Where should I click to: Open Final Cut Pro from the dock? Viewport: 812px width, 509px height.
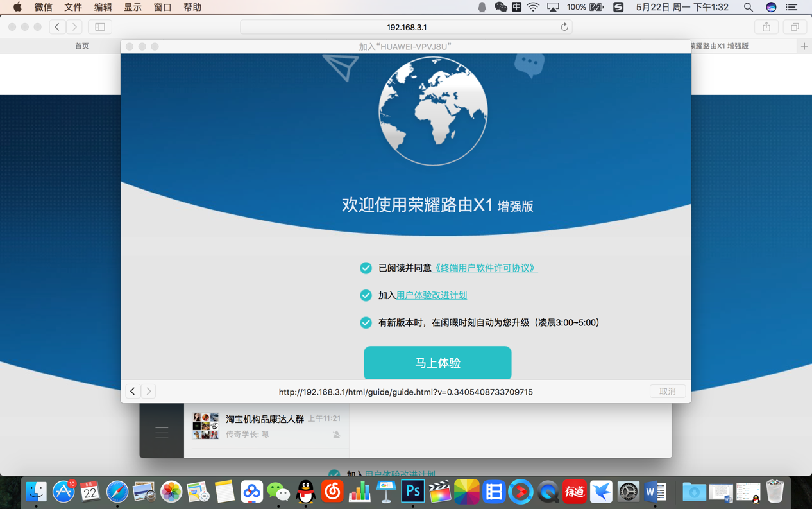click(440, 492)
